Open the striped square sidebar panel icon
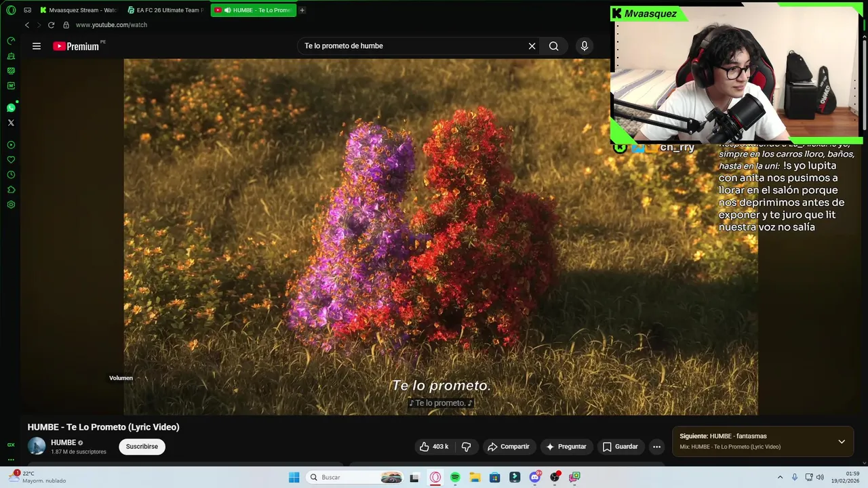The height and width of the screenshot is (488, 868). [11, 70]
